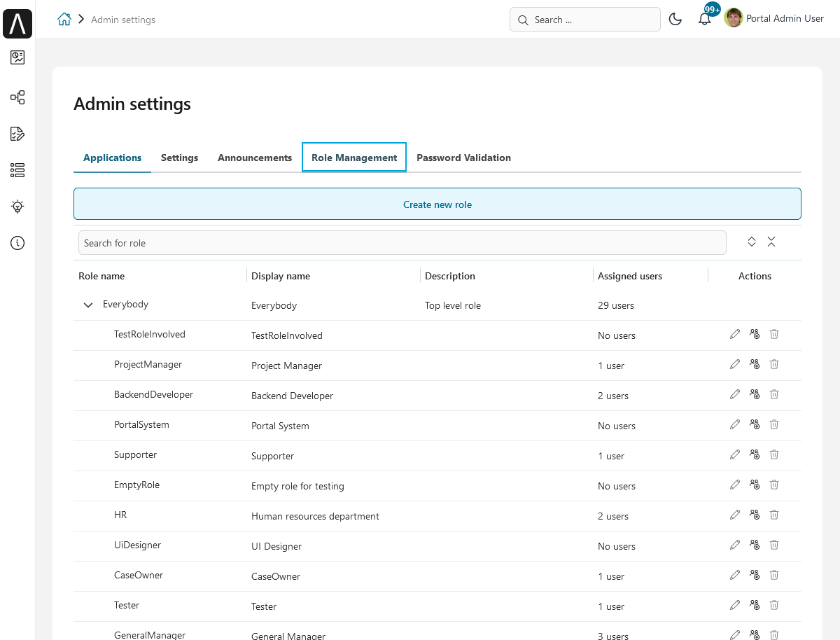The image size is (840, 640).
Task: Assign users to the BackendDeveloper role
Action: pos(755,394)
